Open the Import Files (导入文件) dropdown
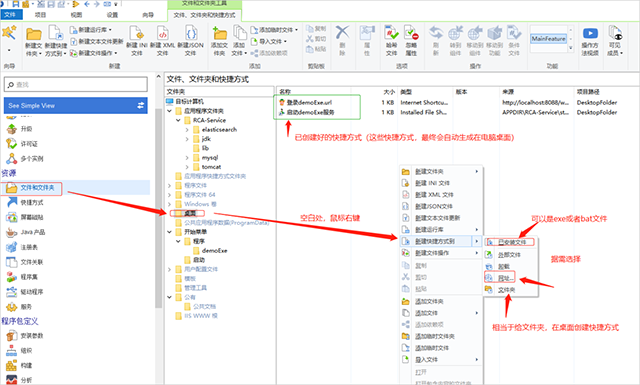The width and height of the screenshot is (640, 385). (269, 41)
